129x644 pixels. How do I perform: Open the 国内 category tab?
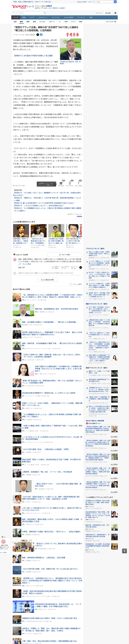(x=21, y=22)
